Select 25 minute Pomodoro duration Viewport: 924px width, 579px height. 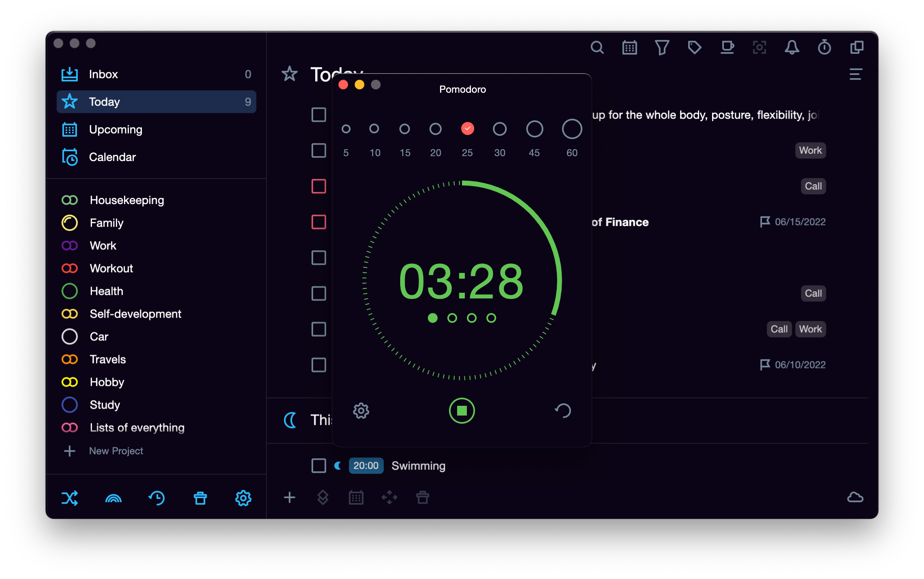pos(468,128)
